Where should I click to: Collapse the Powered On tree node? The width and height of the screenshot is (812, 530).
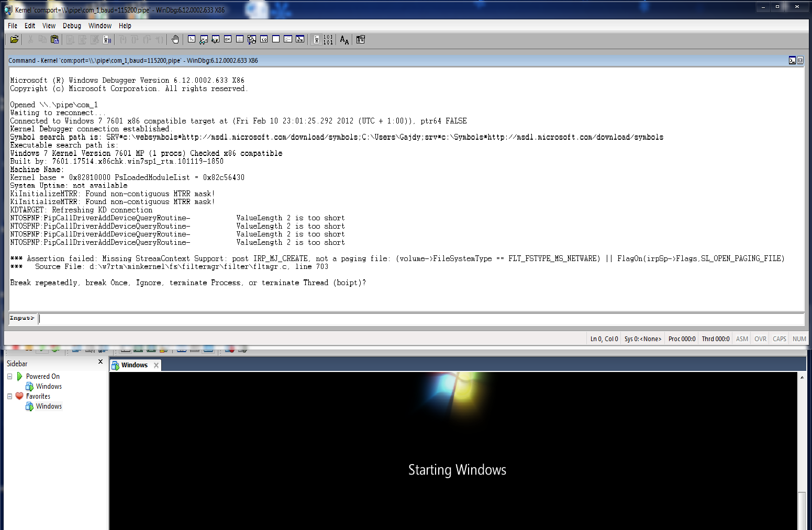9,376
